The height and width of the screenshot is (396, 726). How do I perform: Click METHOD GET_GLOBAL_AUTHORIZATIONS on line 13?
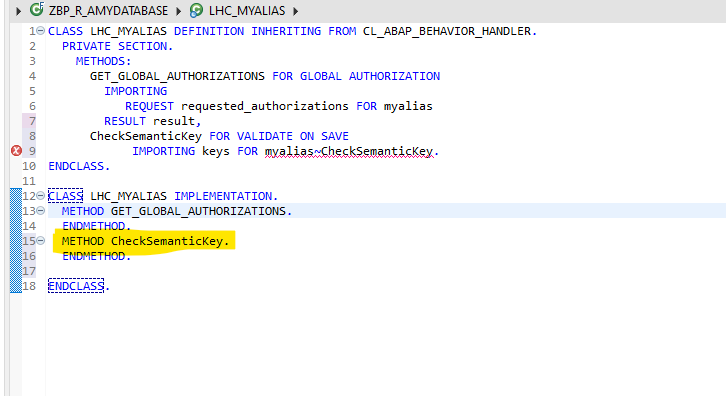pyautogui.click(x=176, y=211)
